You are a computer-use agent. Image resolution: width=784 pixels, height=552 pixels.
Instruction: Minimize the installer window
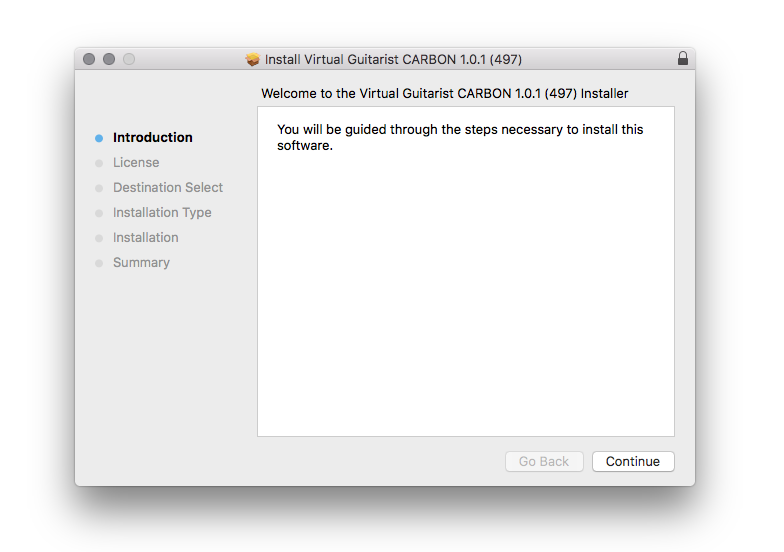click(x=109, y=59)
